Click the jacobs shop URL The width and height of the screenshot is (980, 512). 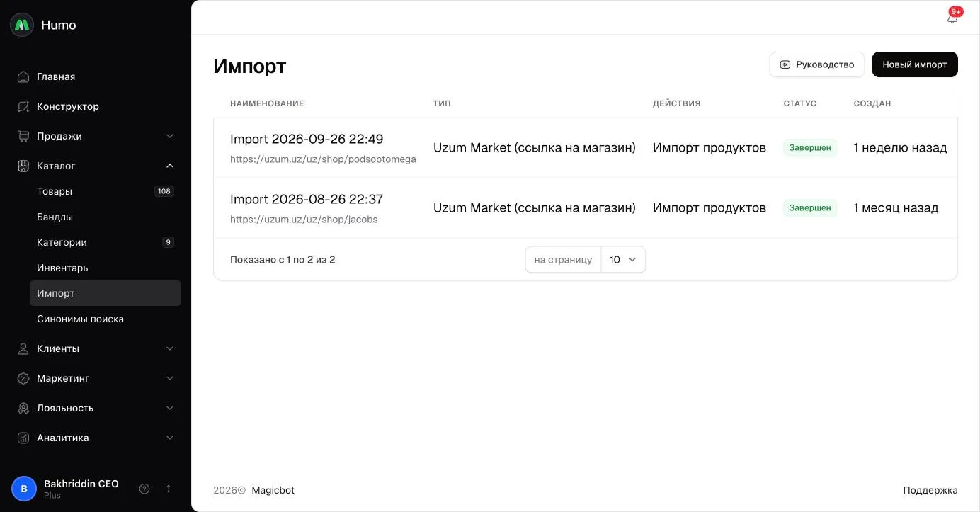(x=304, y=220)
